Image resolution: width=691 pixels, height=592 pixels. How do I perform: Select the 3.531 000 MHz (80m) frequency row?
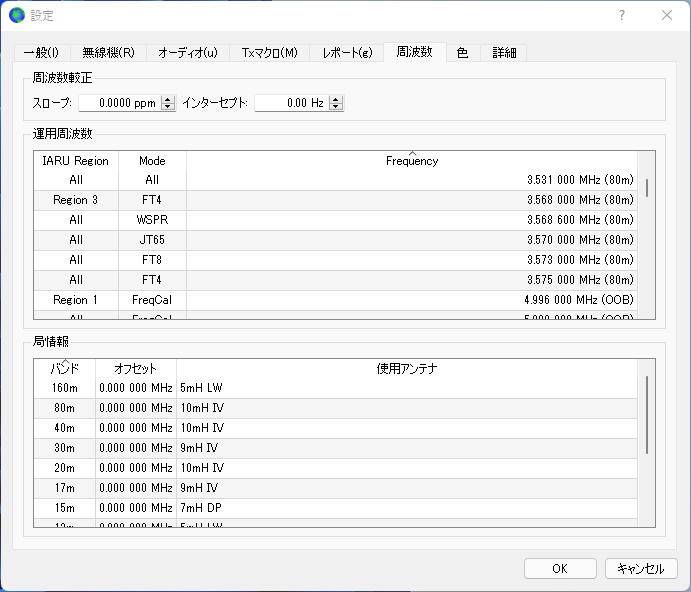coord(336,180)
